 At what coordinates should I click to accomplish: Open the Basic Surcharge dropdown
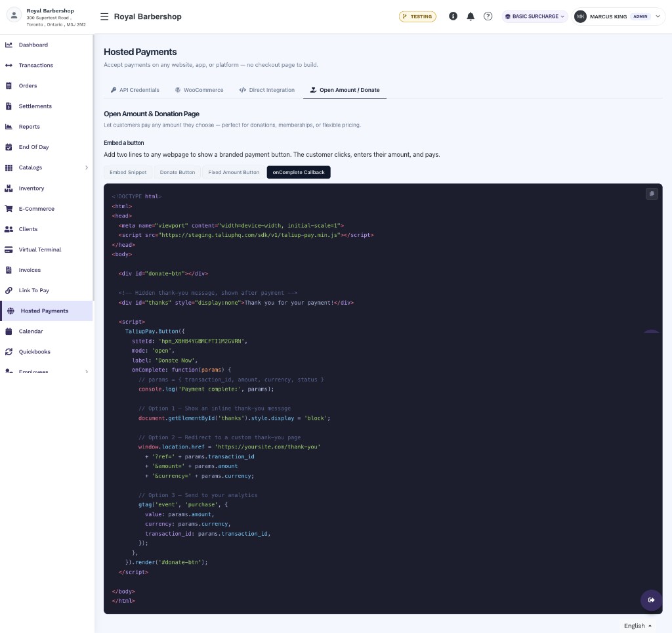tap(535, 16)
